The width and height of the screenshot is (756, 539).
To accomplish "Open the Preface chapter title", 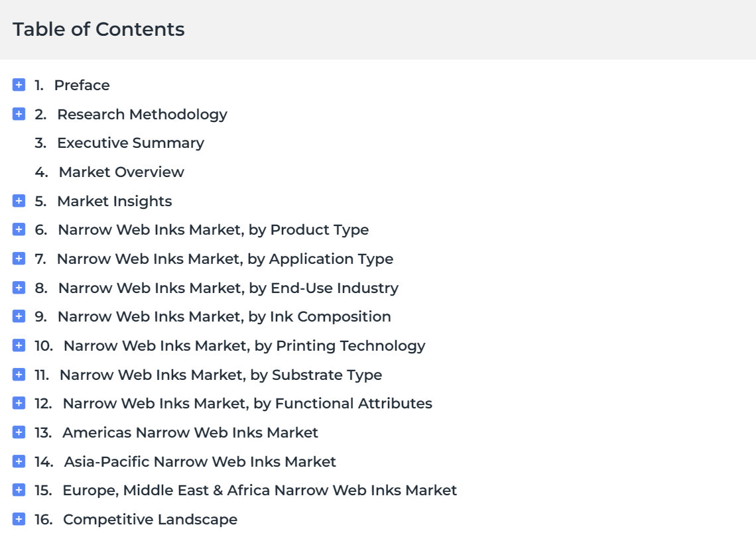I will pyautogui.click(x=82, y=86).
